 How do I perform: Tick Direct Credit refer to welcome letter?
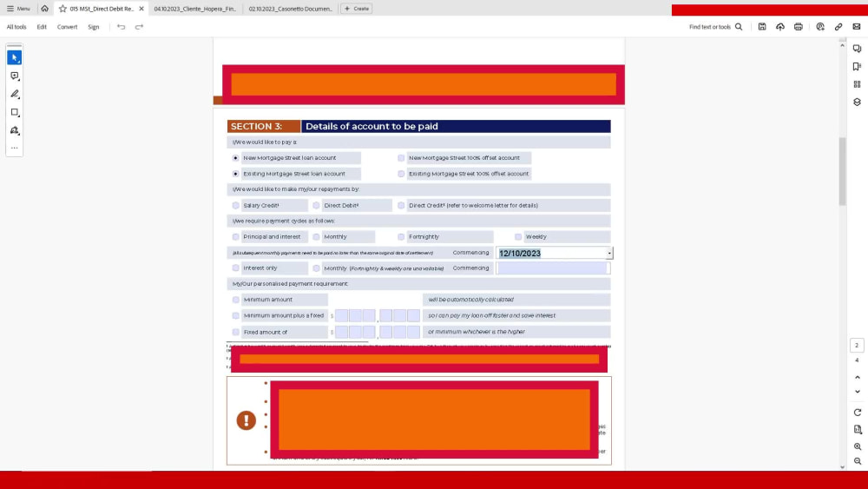coord(401,206)
